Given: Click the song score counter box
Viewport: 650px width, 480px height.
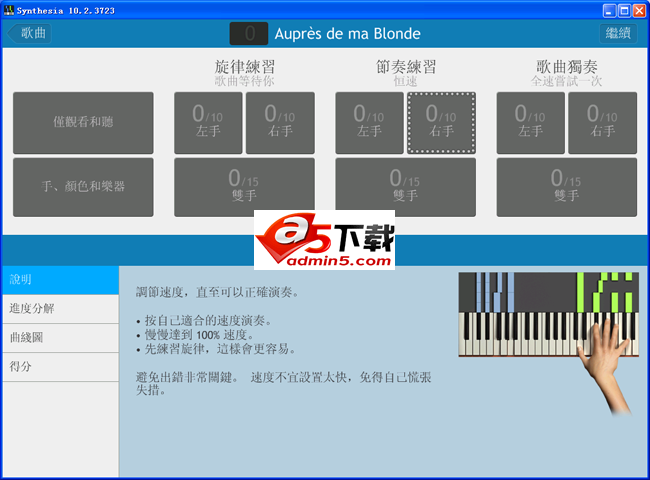Looking at the screenshot, I should [249, 34].
